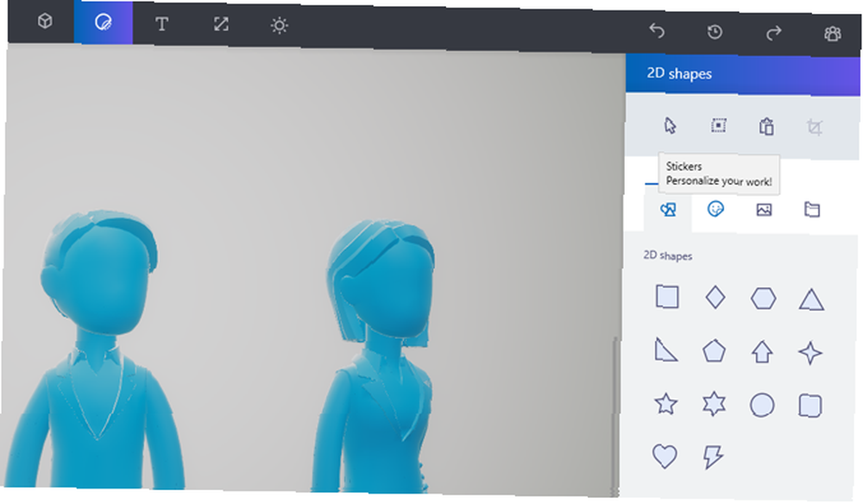Switch to the Textures tab
The width and height of the screenshot is (863, 504).
tap(764, 210)
